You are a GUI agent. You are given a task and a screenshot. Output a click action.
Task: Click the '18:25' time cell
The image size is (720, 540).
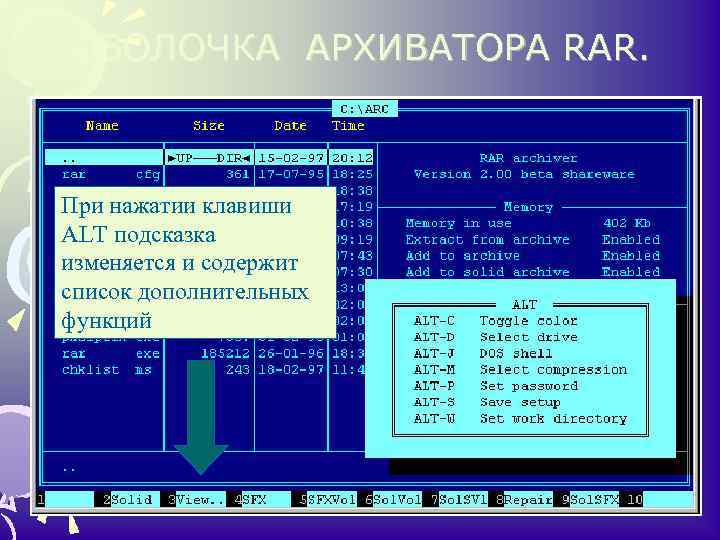[352, 174]
